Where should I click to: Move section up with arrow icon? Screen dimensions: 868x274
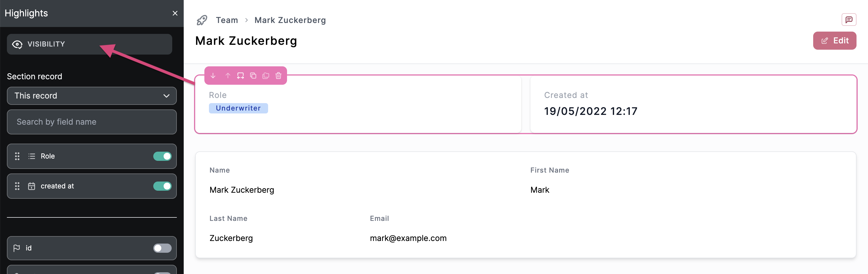228,76
